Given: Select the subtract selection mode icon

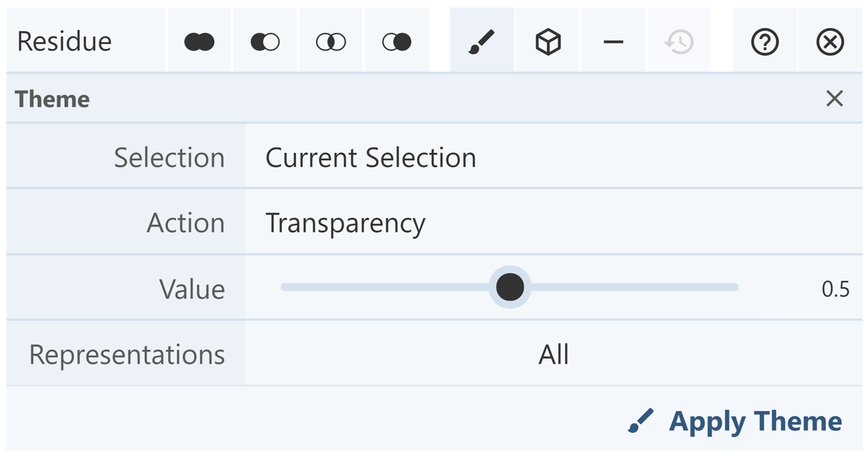Looking at the screenshot, I should [x=265, y=42].
